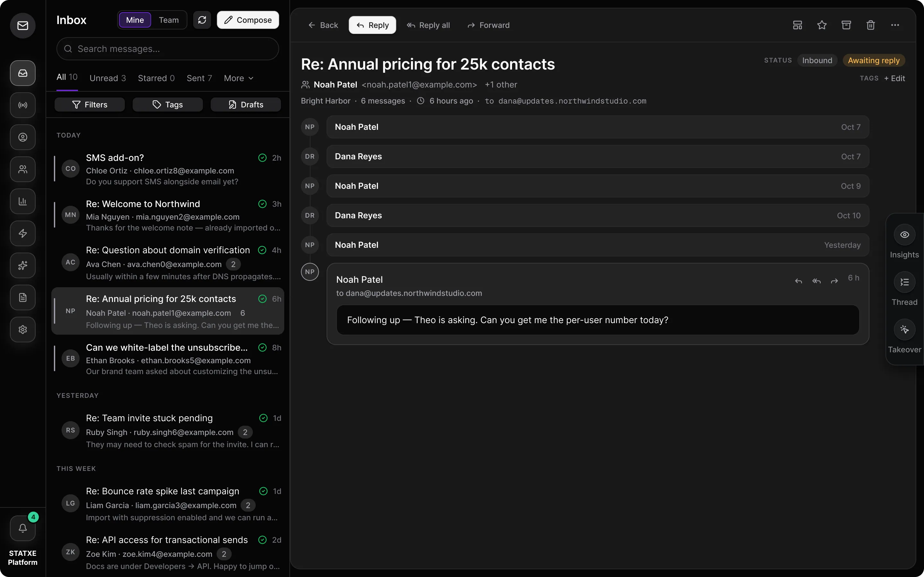Focus the Search messages field
The image size is (924, 577).
pyautogui.click(x=167, y=49)
